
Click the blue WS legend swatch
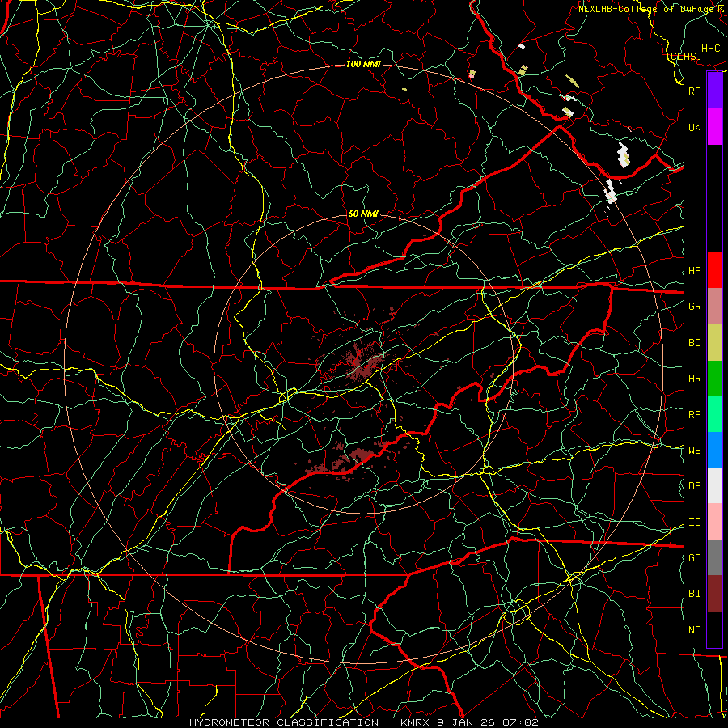pos(714,450)
